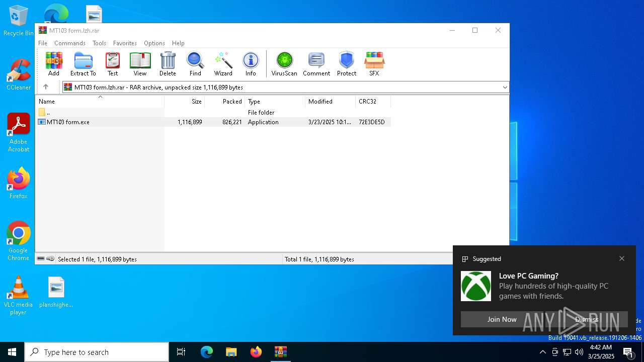Open CCleaner desktop shortcut

tap(19, 75)
